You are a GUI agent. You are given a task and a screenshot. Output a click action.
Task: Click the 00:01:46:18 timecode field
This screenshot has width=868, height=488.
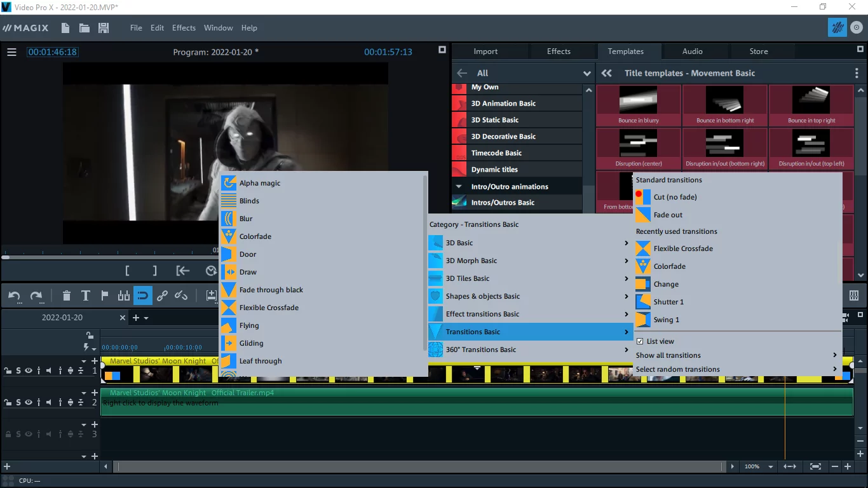52,52
